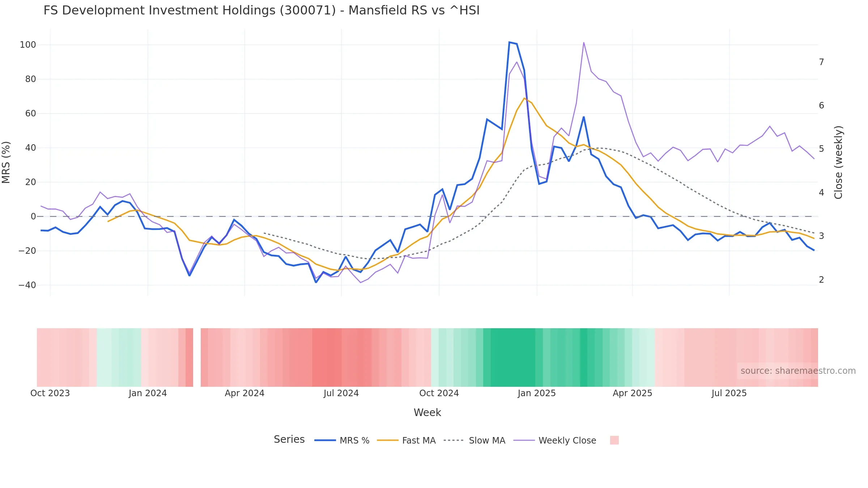Click the '5' weekly close axis tick
868x488 pixels.
click(822, 149)
